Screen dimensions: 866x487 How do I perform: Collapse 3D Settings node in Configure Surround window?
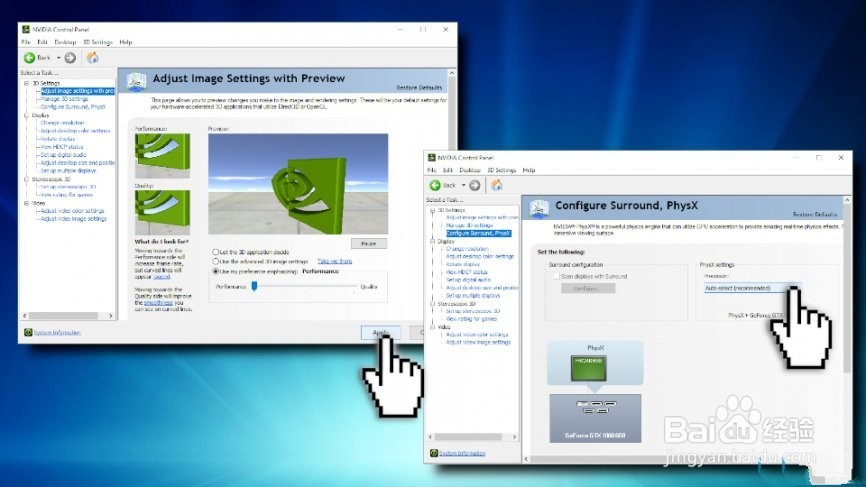(432, 210)
